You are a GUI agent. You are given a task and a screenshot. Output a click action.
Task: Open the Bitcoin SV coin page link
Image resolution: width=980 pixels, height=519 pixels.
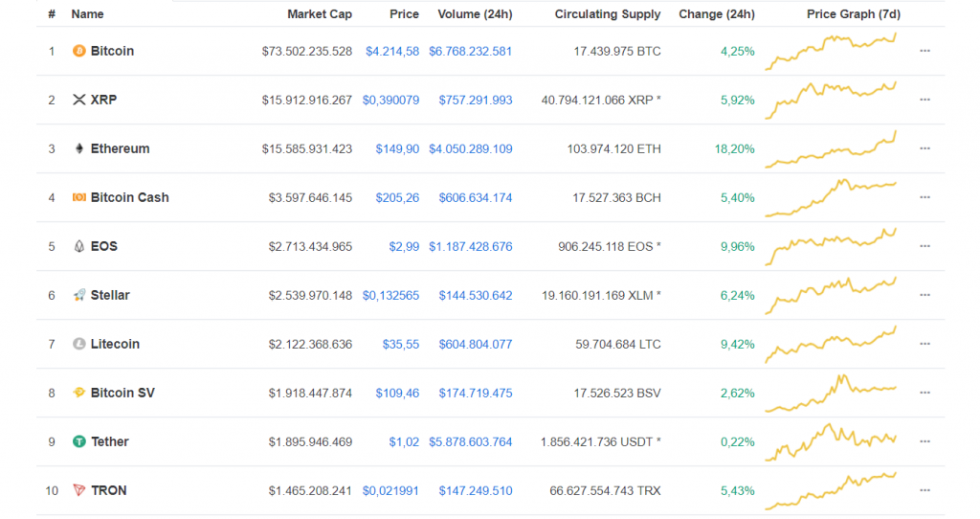122,392
